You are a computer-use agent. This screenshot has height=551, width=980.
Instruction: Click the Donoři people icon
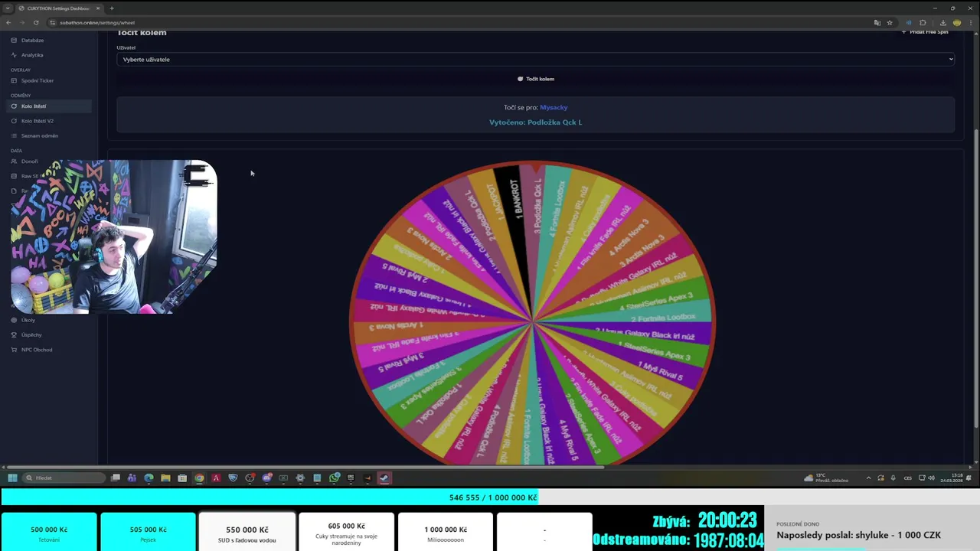tap(14, 161)
